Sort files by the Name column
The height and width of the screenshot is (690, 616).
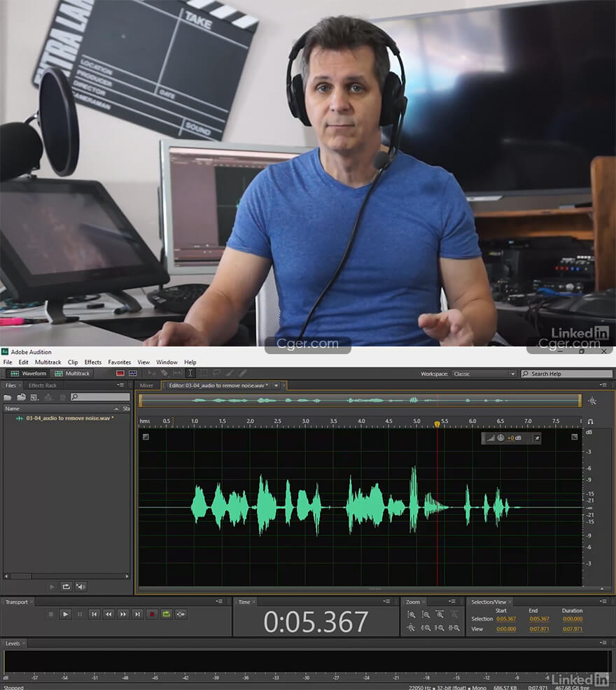(12, 409)
